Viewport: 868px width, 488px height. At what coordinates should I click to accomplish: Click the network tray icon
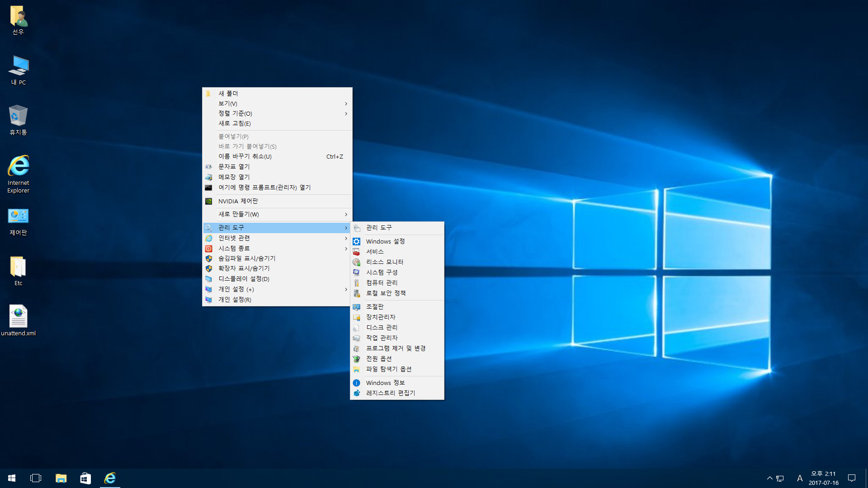[x=780, y=478]
